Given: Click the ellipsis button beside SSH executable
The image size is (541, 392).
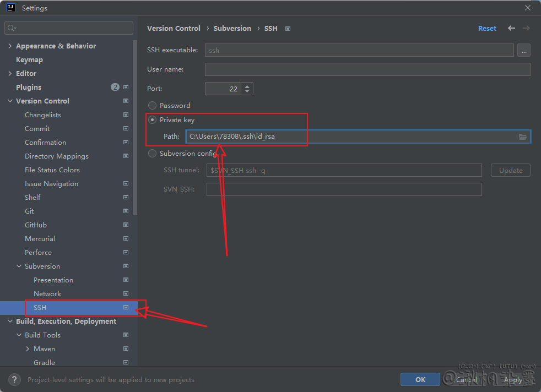Looking at the screenshot, I should pos(523,50).
